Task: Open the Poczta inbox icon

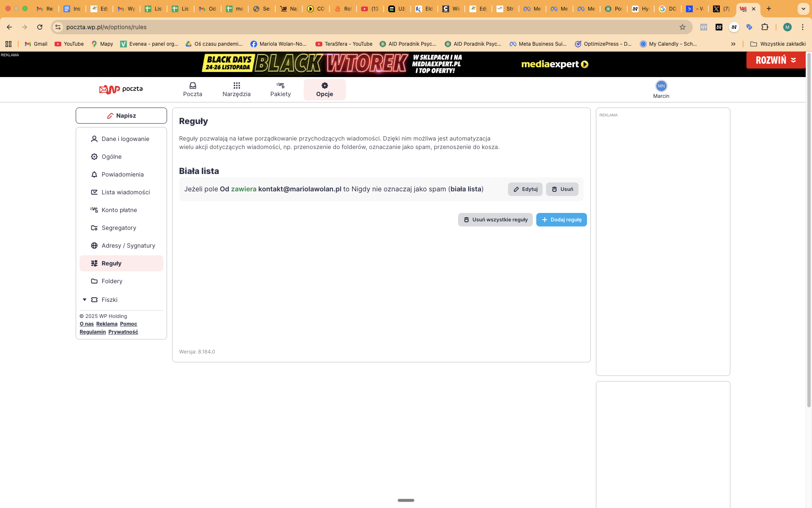Action: tap(192, 86)
